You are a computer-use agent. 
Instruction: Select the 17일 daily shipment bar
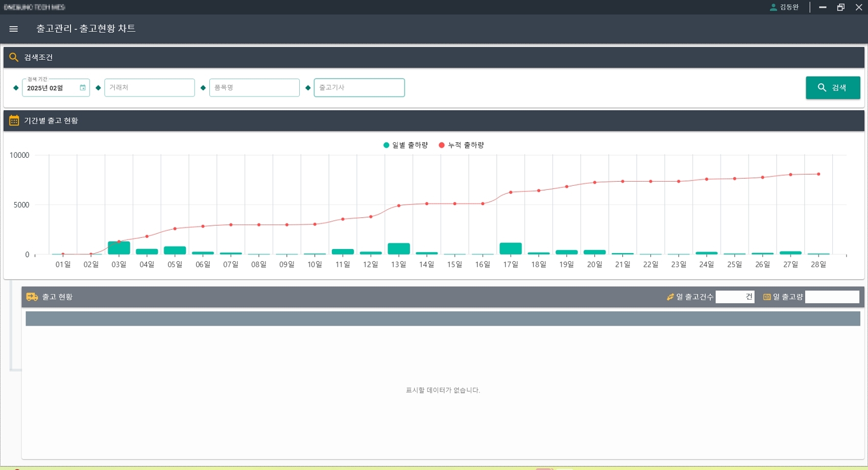[x=511, y=249]
